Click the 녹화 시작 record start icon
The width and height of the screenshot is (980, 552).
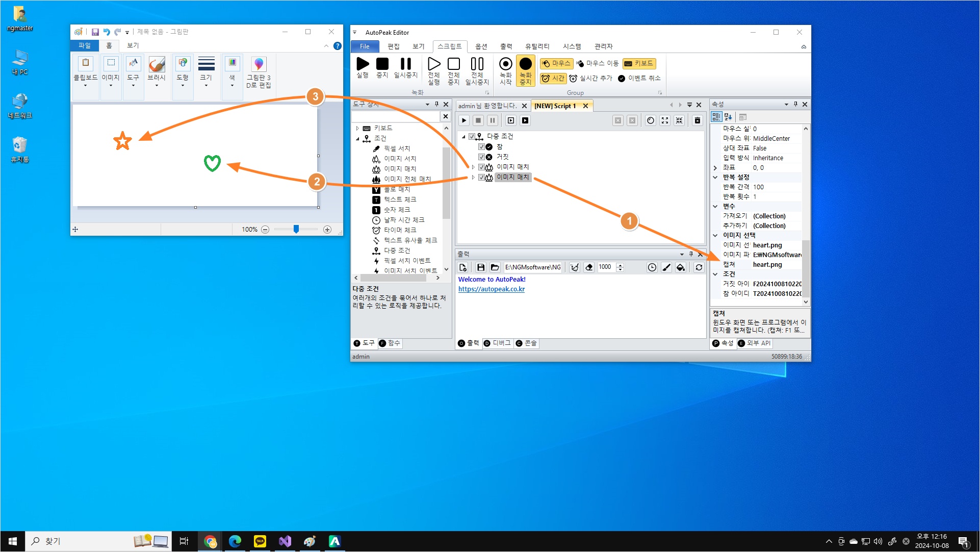tap(505, 64)
